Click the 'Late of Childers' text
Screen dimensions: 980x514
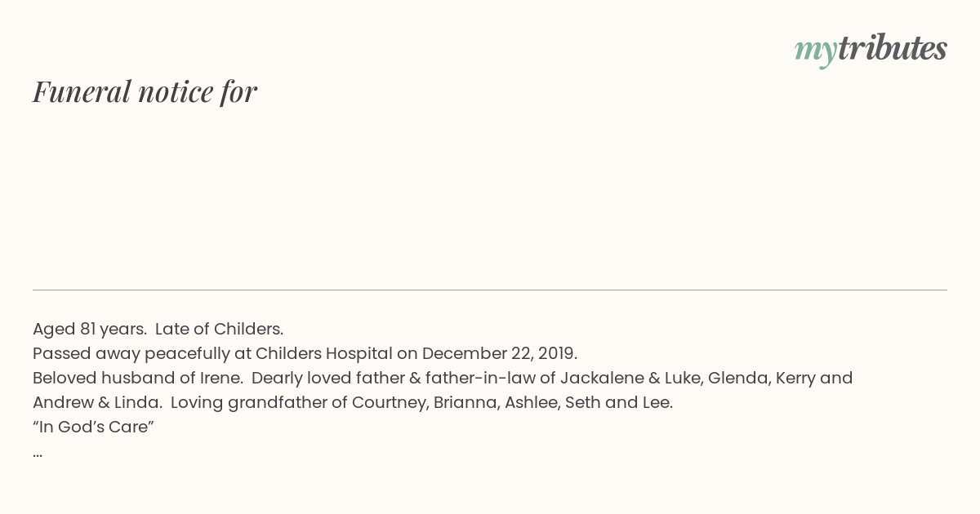click(219, 330)
